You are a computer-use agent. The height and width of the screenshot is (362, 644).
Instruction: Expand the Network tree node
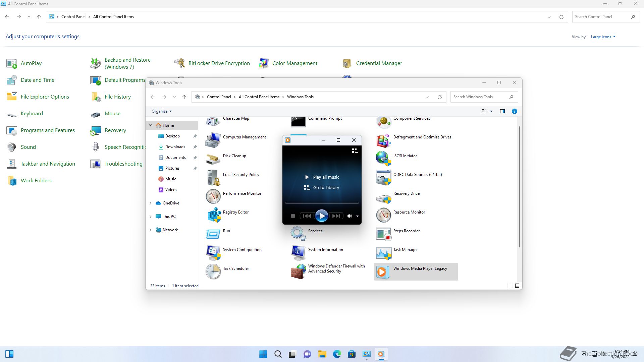click(151, 230)
